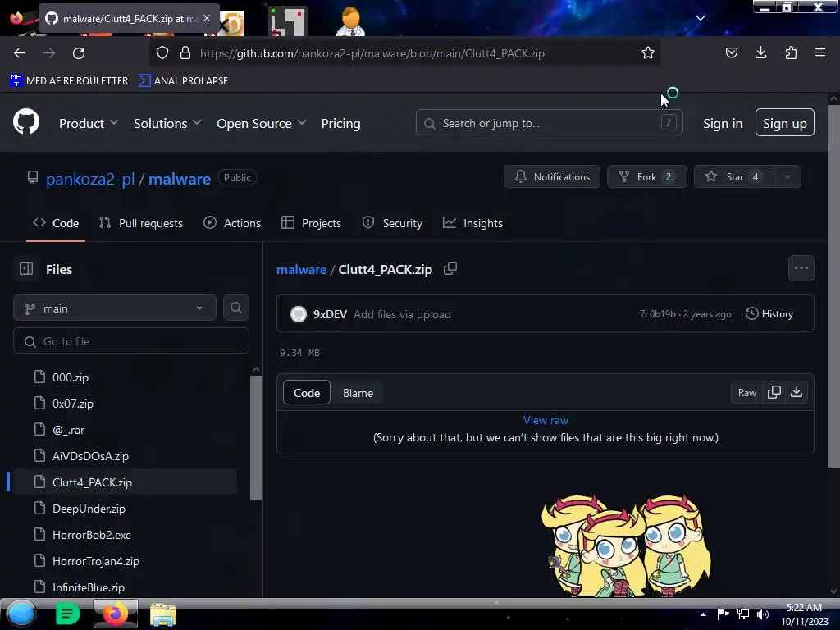Show hidden system tray icons arrow
840x630 pixels.
coord(703,614)
